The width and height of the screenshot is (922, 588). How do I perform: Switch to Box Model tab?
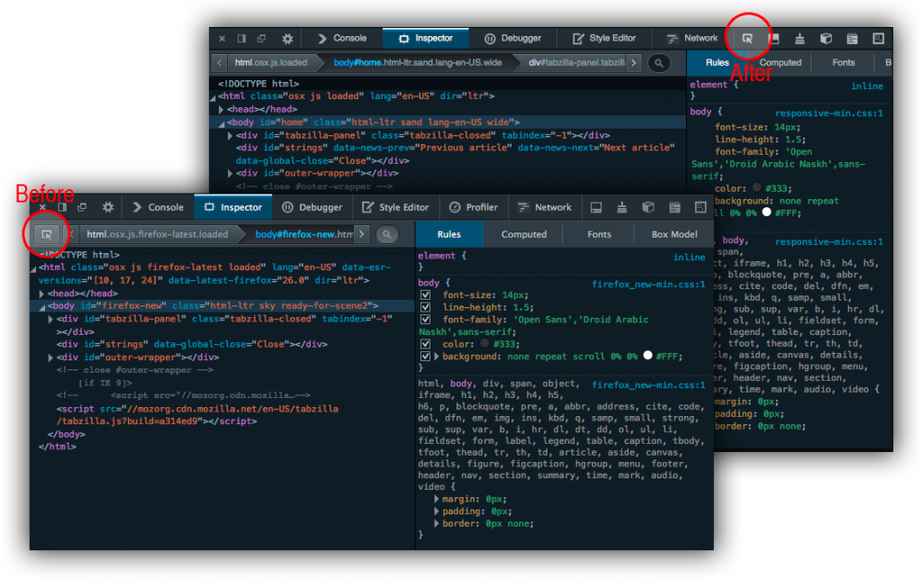tap(673, 235)
